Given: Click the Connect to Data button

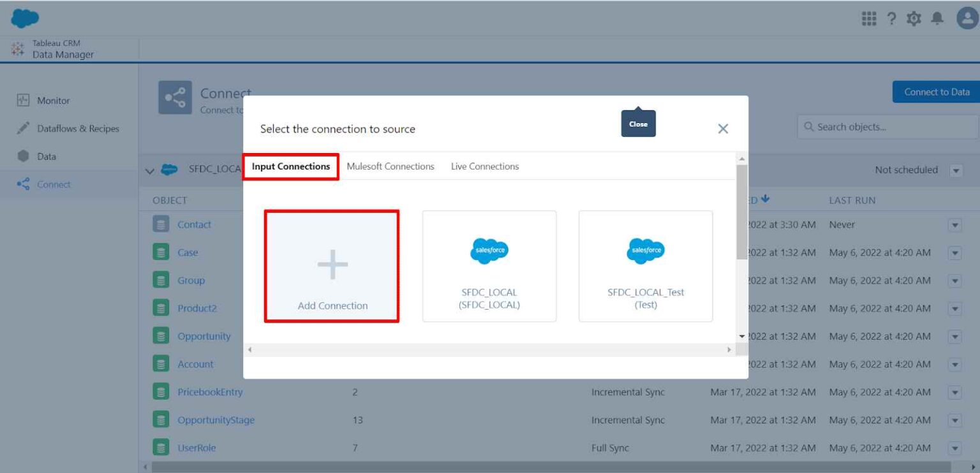Looking at the screenshot, I should (936, 92).
